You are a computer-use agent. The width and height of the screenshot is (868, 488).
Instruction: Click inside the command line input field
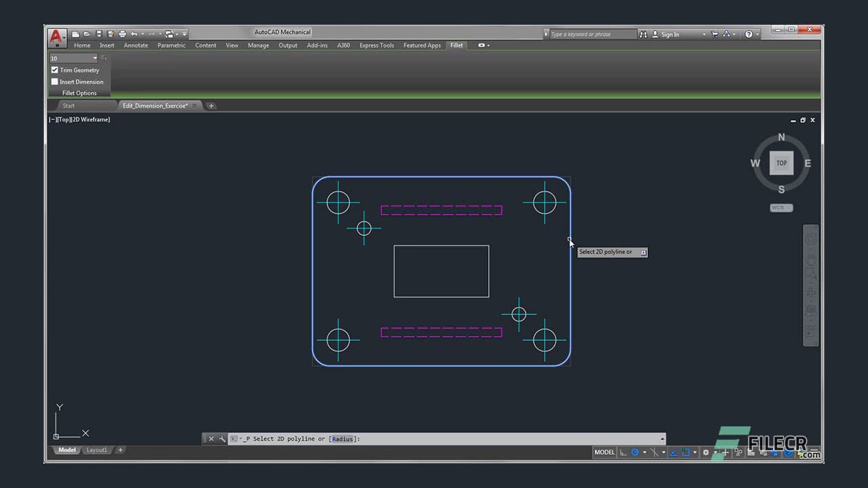441,439
